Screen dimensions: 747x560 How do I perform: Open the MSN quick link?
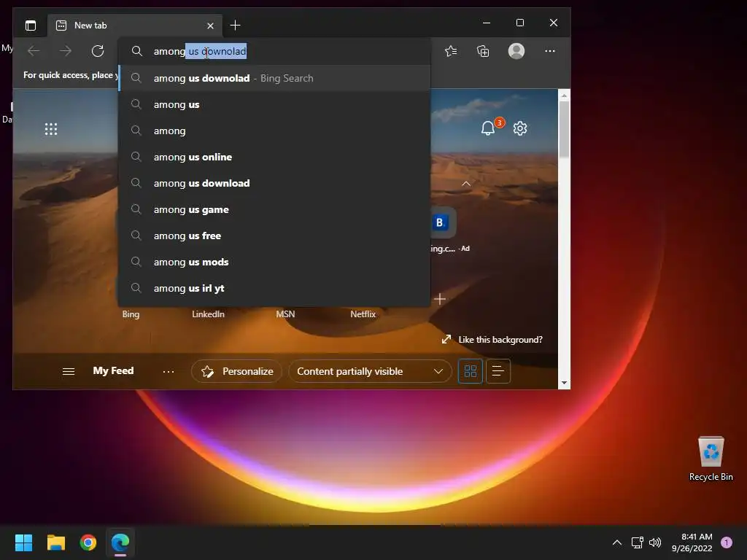(285, 314)
